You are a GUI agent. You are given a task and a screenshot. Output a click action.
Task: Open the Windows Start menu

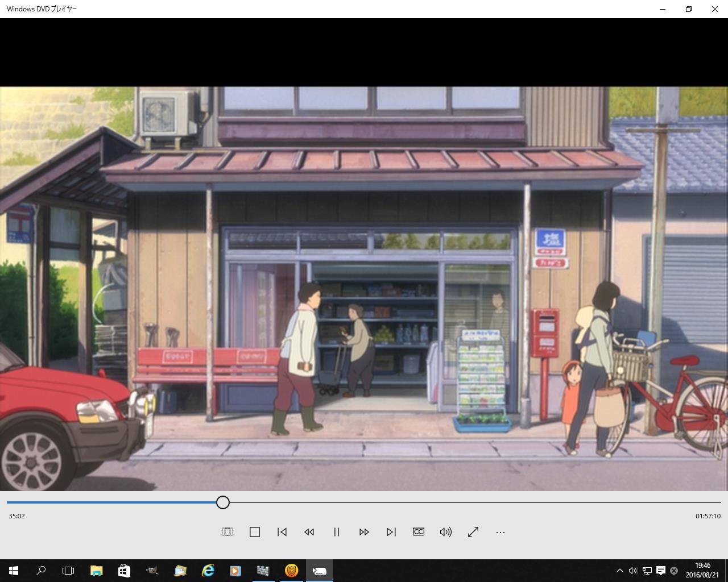tap(14, 571)
